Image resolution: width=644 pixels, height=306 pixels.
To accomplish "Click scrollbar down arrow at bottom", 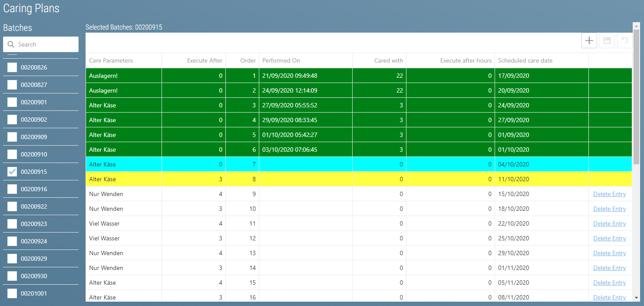I will (636, 298).
